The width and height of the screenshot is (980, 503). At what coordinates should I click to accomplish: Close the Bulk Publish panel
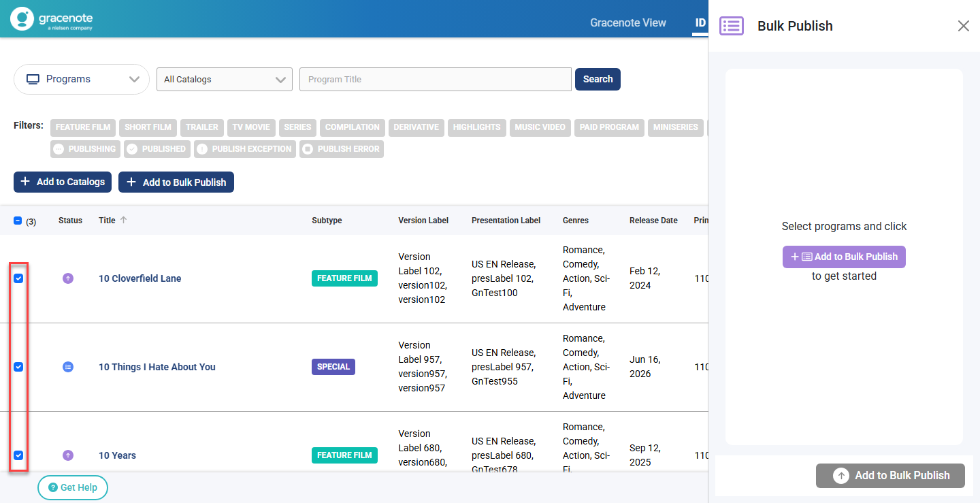(963, 26)
